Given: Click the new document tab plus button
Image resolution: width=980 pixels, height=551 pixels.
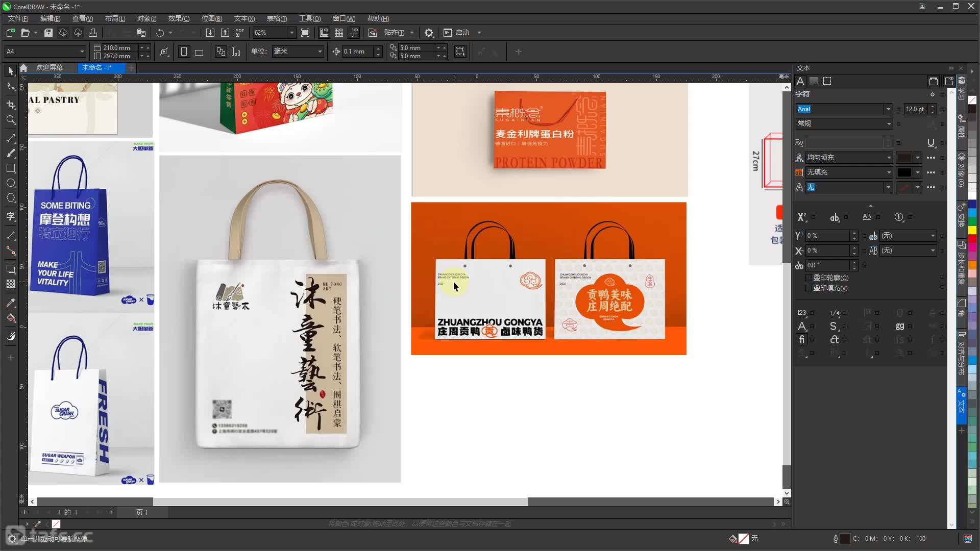Looking at the screenshot, I should coord(131,68).
